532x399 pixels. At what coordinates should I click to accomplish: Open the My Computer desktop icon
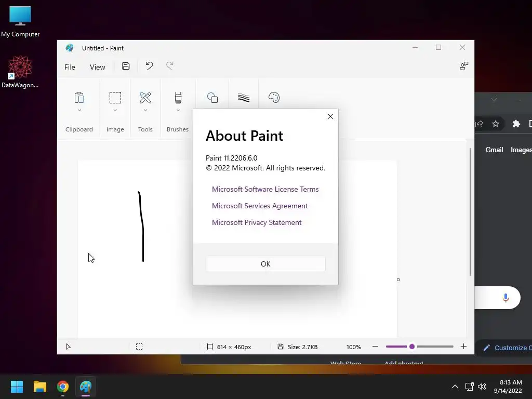pyautogui.click(x=20, y=21)
